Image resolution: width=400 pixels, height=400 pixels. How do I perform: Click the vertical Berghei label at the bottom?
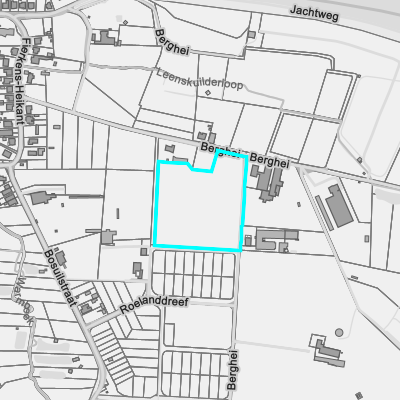233,370
